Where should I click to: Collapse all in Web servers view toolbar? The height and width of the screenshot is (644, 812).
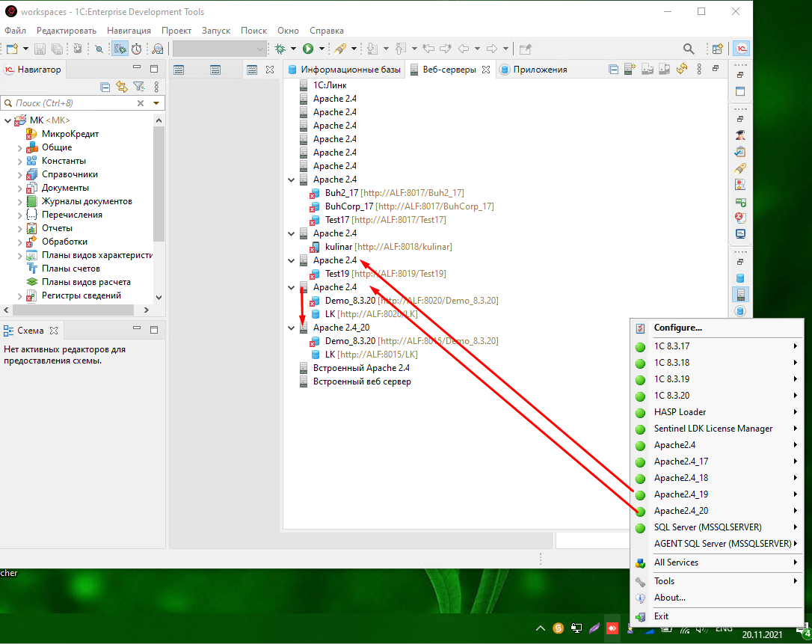[x=614, y=69]
